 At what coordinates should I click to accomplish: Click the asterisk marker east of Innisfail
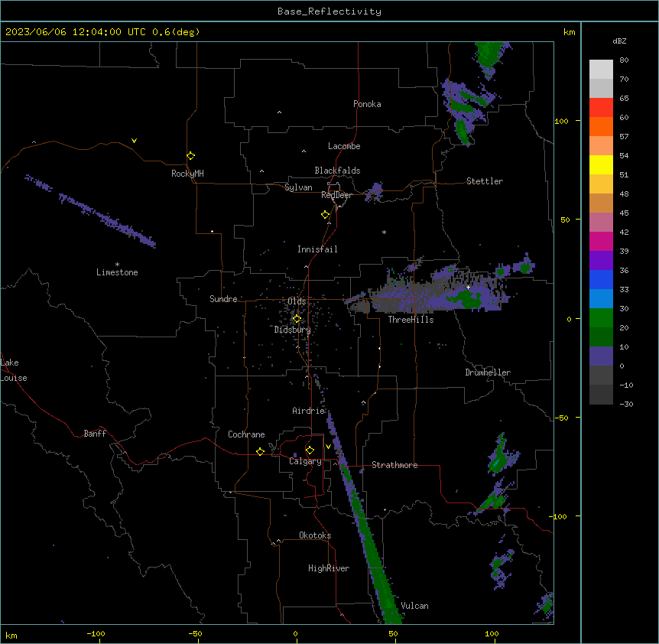384,233
